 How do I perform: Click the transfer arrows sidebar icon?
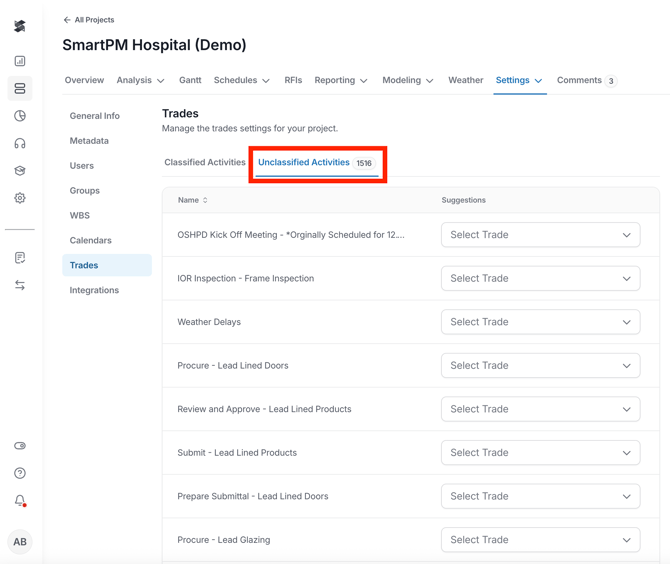pyautogui.click(x=20, y=285)
